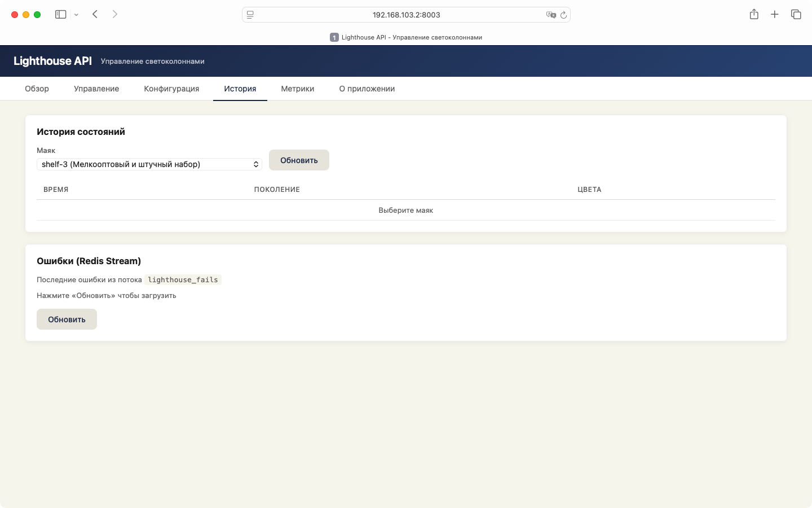This screenshot has width=812, height=508.
Task: Switch to the Обзор tab
Action: pos(37,89)
